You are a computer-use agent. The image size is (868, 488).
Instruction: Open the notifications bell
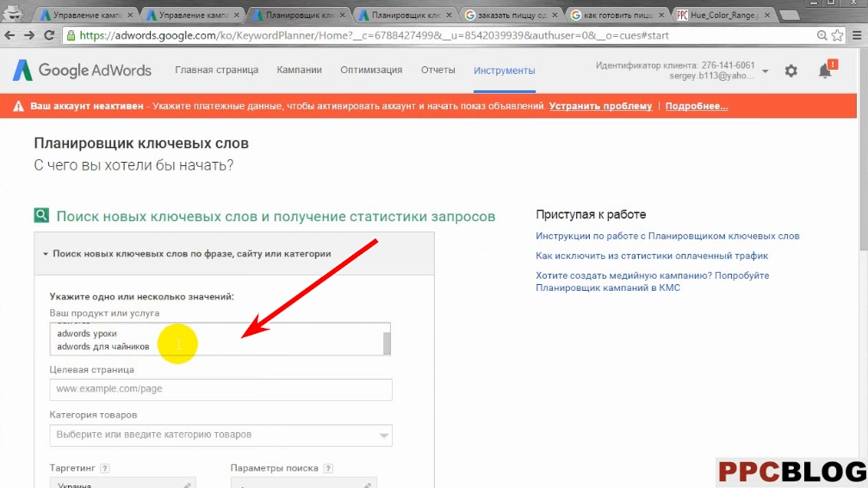point(825,71)
